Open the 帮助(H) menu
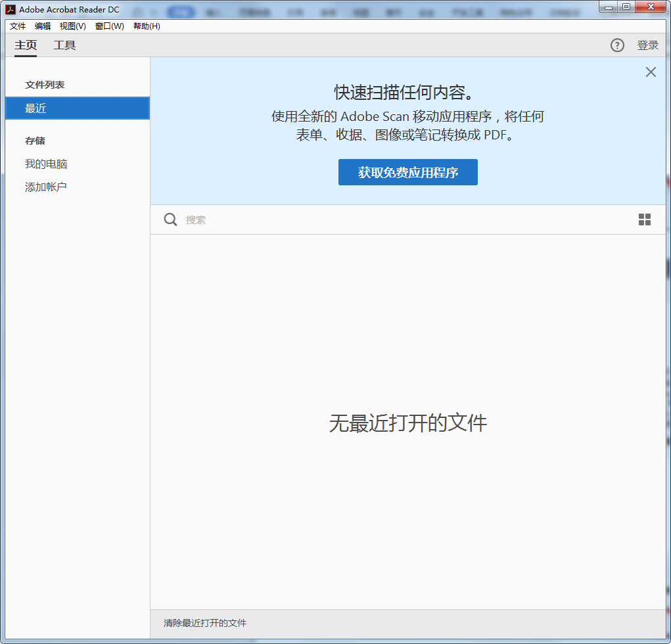The height and width of the screenshot is (644, 671). 147,26
